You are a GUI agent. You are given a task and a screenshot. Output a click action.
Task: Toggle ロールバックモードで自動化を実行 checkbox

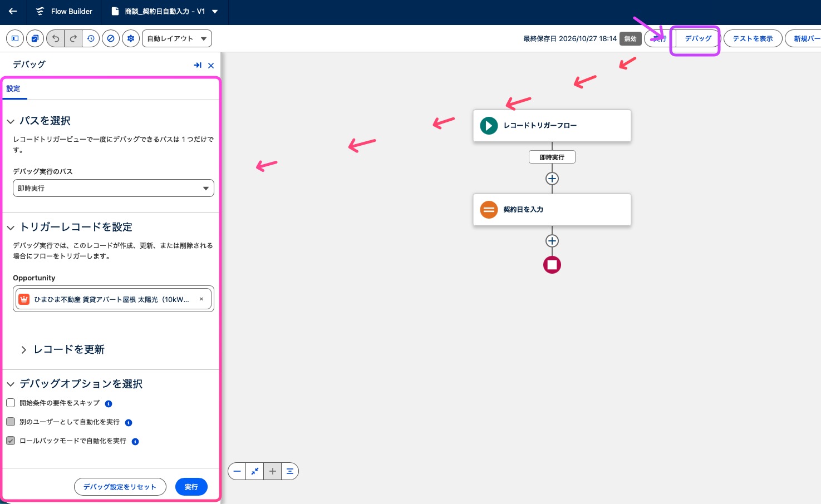point(11,441)
